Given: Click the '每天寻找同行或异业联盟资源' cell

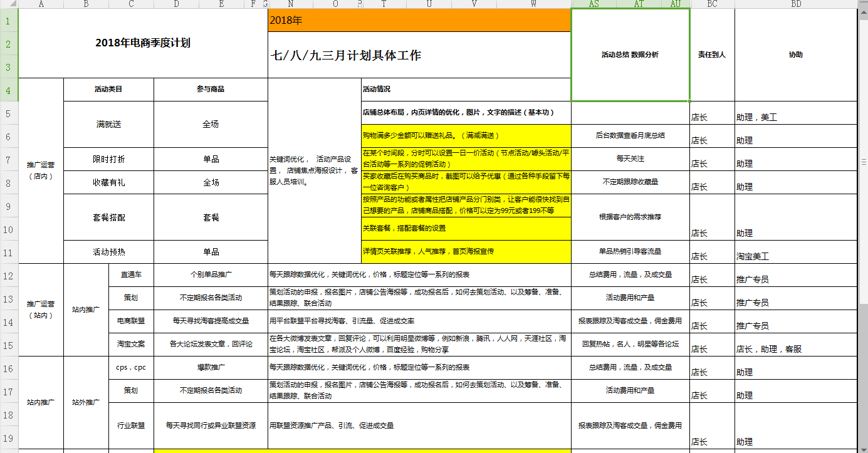Looking at the screenshot, I should [211, 425].
